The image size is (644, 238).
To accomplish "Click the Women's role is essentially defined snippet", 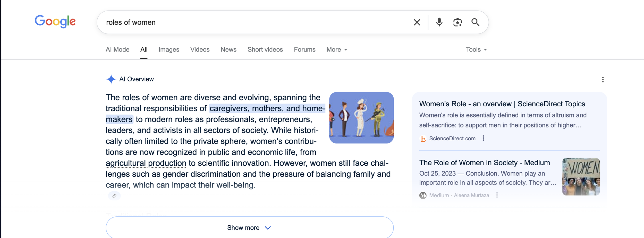I will [503, 120].
